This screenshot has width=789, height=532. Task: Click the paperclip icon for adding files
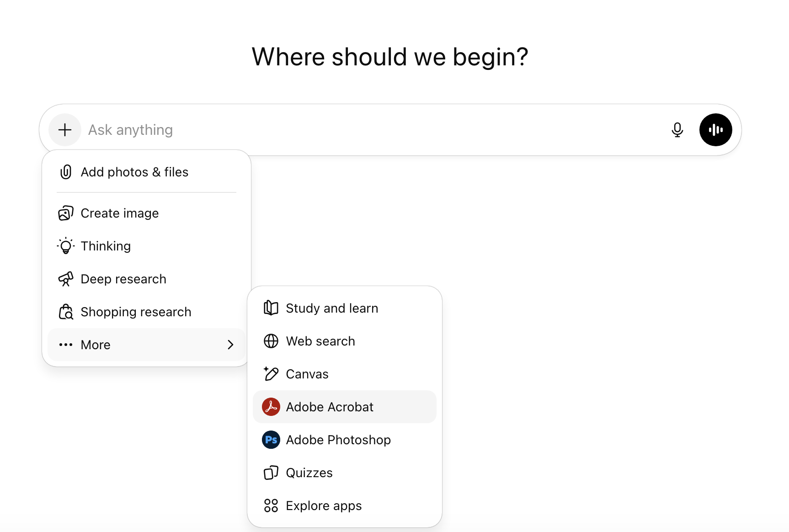66,172
